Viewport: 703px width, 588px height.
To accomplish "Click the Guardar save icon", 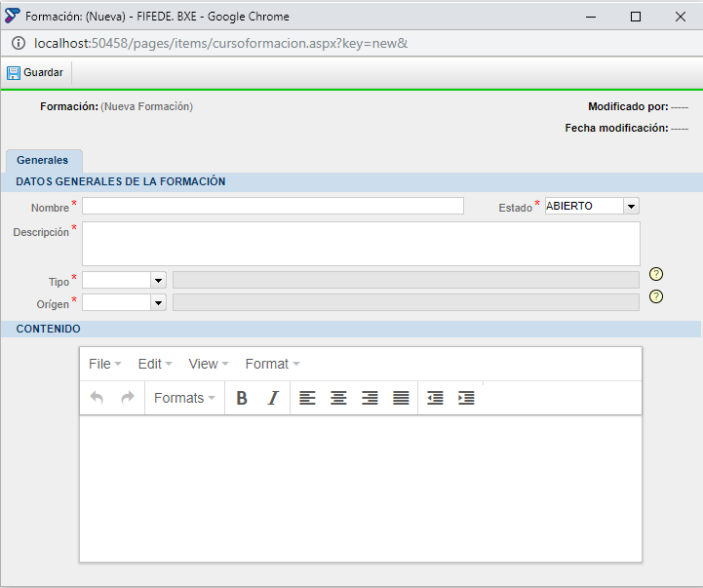I will pos(14,73).
